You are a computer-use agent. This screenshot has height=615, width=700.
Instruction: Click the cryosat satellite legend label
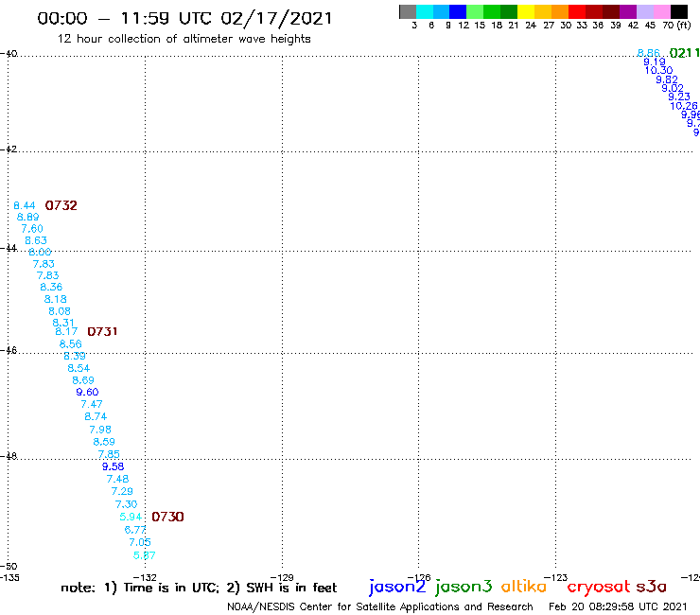click(599, 587)
